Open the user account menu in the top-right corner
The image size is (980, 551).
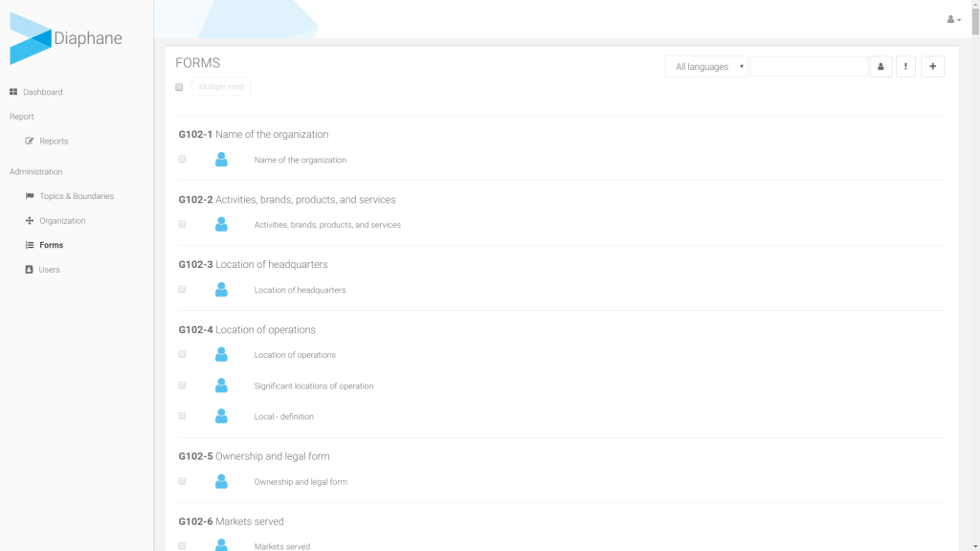coord(952,19)
